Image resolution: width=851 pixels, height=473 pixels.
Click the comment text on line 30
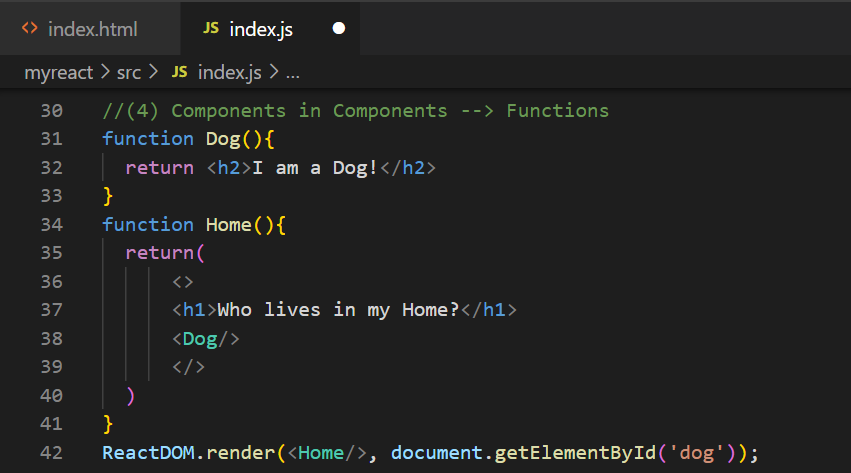tap(355, 110)
